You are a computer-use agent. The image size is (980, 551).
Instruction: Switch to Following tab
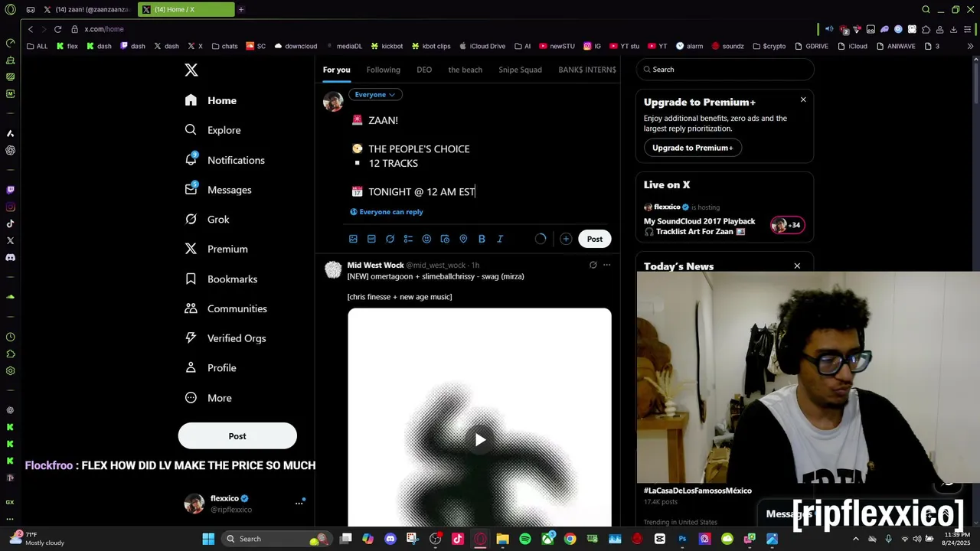(384, 70)
